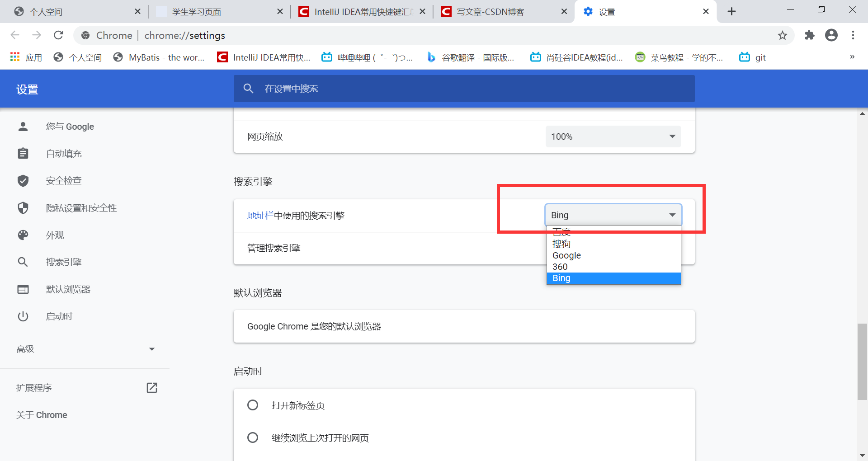Image resolution: width=868 pixels, height=461 pixels.
Task: Open 关于 Chrome page
Action: click(x=42, y=415)
